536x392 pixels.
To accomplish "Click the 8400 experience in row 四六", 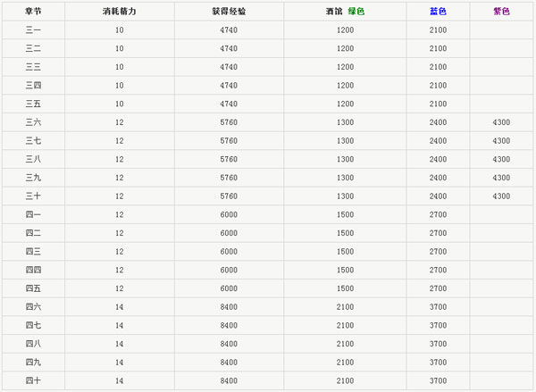I will tap(229, 306).
